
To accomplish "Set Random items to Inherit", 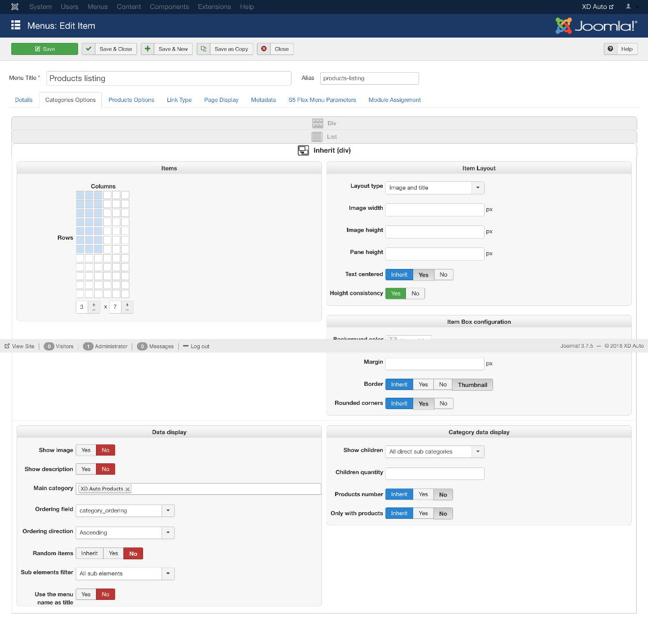I will click(89, 553).
